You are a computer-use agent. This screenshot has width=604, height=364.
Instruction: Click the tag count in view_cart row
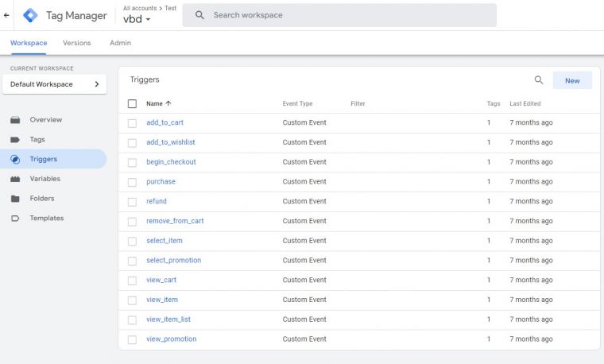489,280
